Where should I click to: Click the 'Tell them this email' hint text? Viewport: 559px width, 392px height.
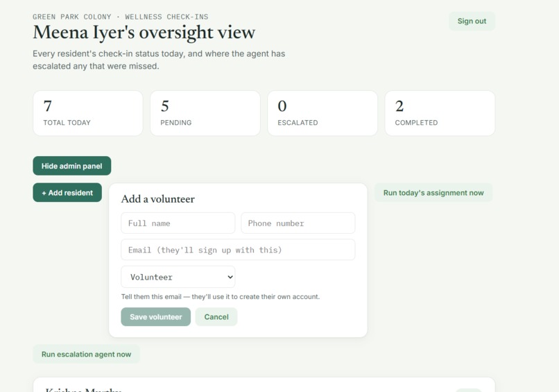coord(221,297)
